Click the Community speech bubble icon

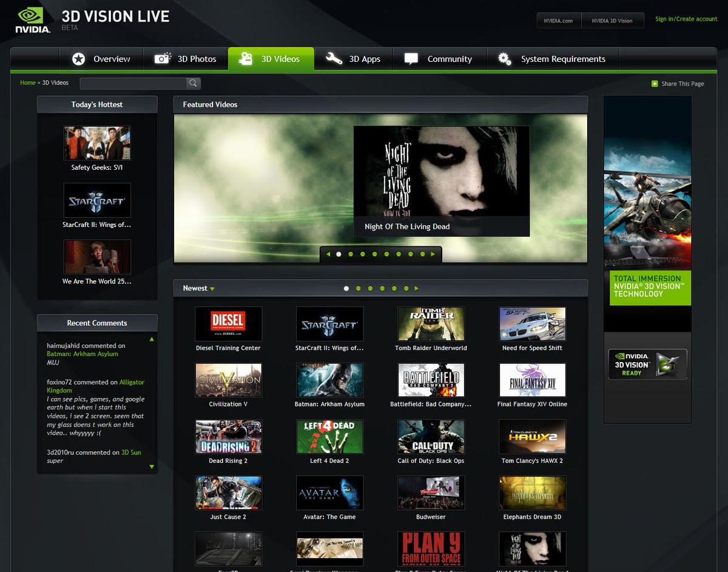[x=411, y=59]
